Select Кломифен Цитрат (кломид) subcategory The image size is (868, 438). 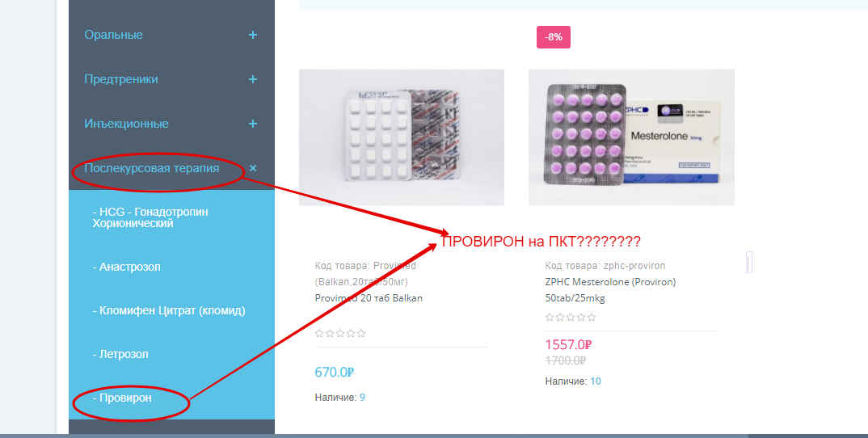click(x=169, y=310)
